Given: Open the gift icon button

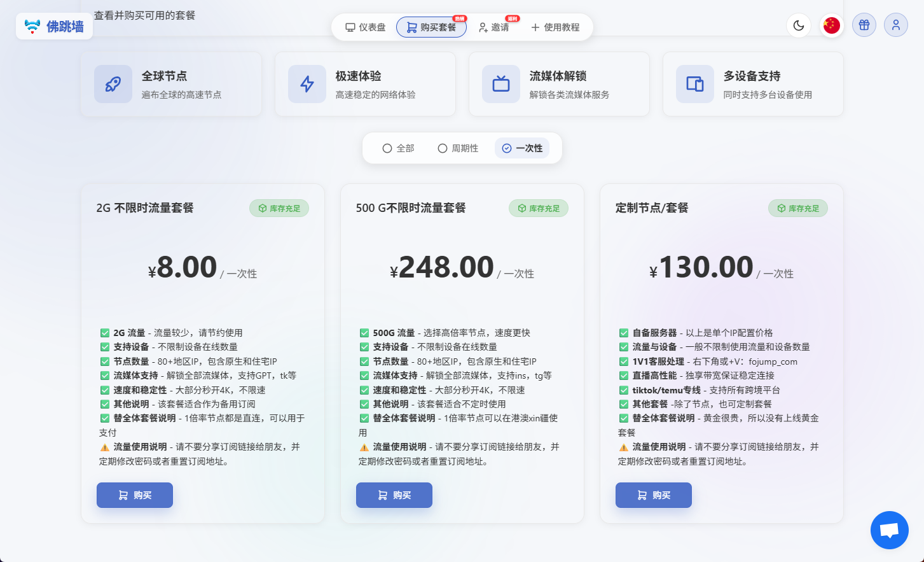Looking at the screenshot, I should (864, 25).
